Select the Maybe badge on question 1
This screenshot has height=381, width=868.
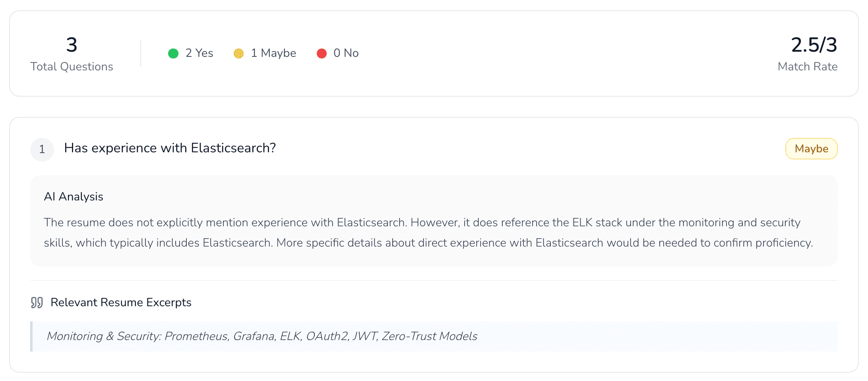811,149
